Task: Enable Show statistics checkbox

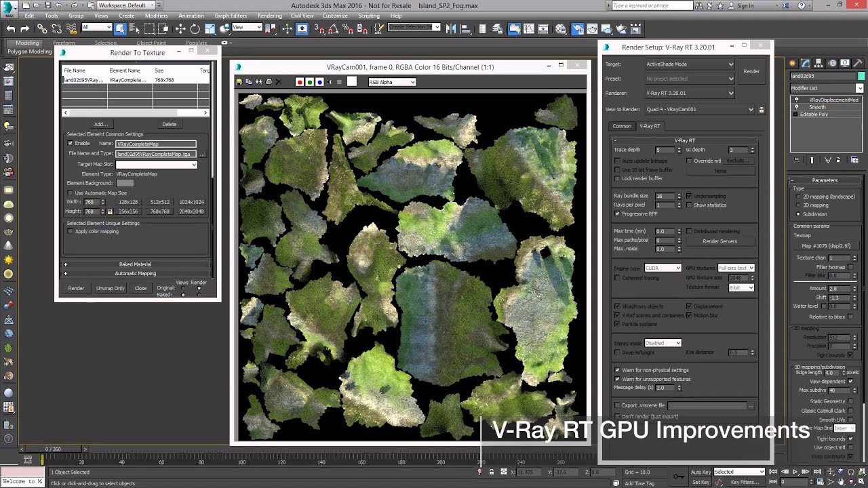Action: coord(689,205)
